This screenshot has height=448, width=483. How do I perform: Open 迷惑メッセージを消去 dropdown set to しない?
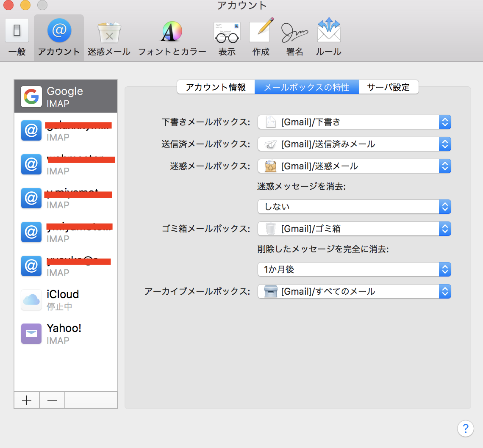(354, 207)
